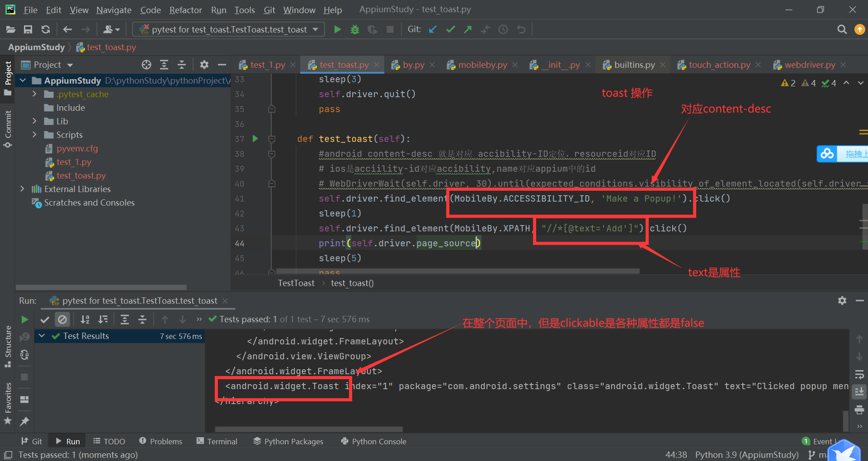This screenshot has width=868, height=461.
Task: Start debugging with the green bug icon
Action: 355,29
